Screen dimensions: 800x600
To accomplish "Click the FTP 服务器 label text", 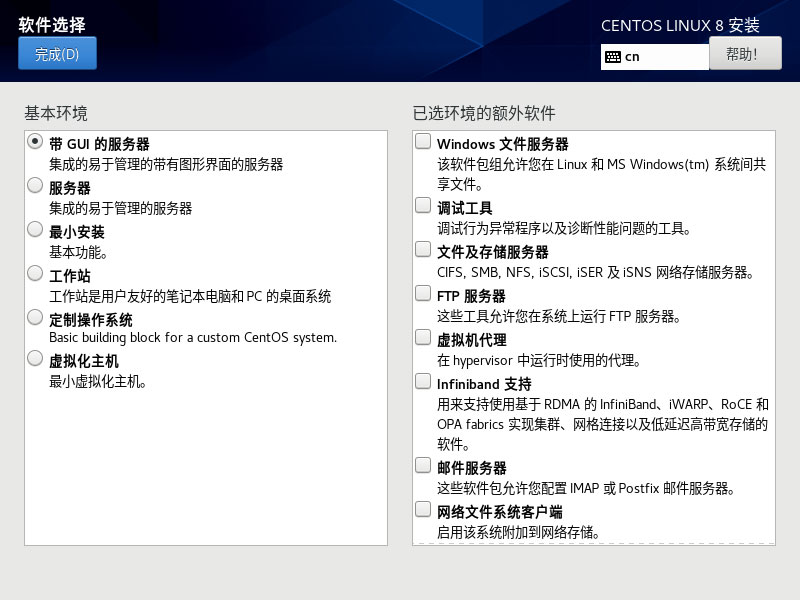I will (x=471, y=296).
